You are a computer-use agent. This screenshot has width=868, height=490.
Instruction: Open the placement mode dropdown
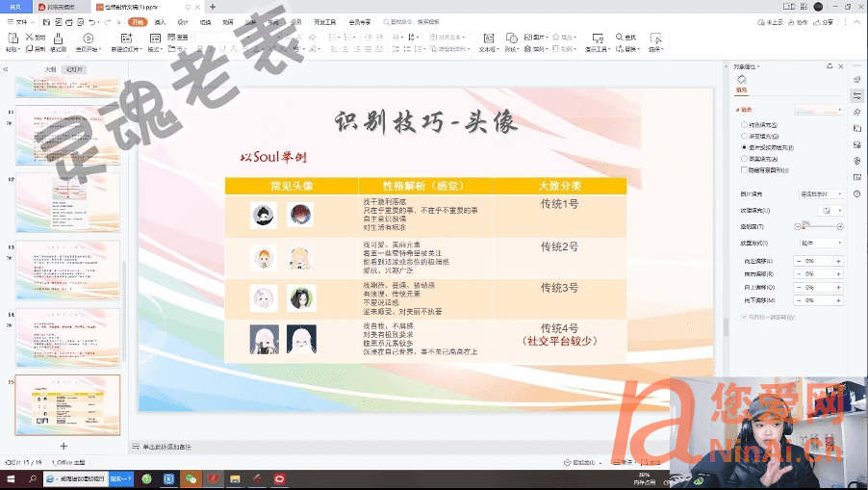pyautogui.click(x=822, y=243)
